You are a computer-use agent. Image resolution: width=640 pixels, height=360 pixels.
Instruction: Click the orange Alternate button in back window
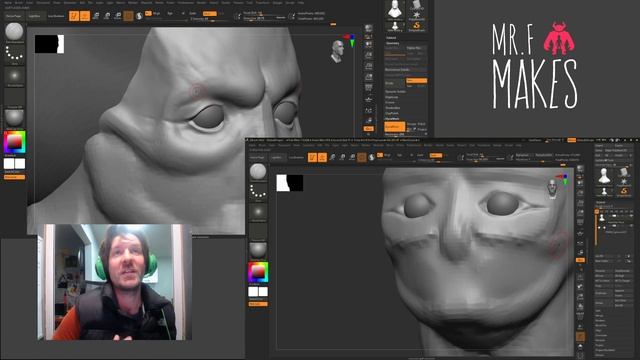[x=14, y=177]
